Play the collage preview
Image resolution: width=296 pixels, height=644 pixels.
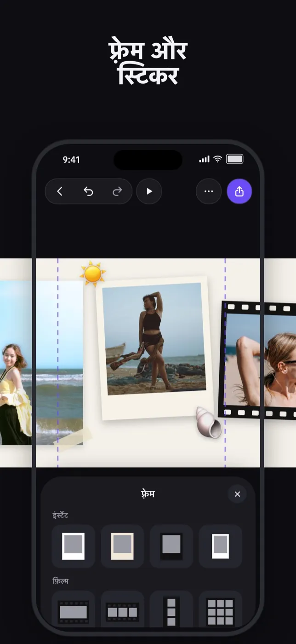pos(149,191)
